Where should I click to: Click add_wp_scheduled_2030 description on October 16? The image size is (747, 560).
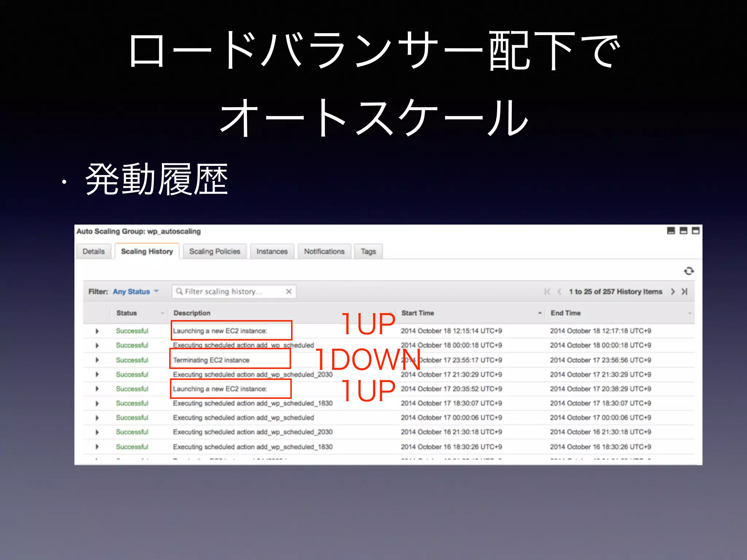[x=253, y=432]
